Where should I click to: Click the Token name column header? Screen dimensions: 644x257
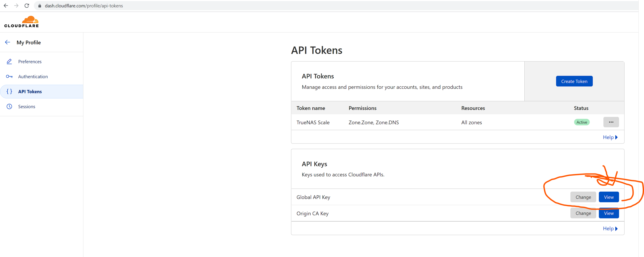click(x=311, y=108)
